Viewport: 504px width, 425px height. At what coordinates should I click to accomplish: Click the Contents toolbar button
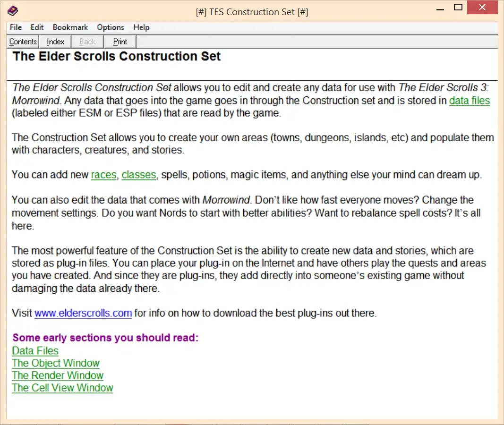[x=23, y=42]
